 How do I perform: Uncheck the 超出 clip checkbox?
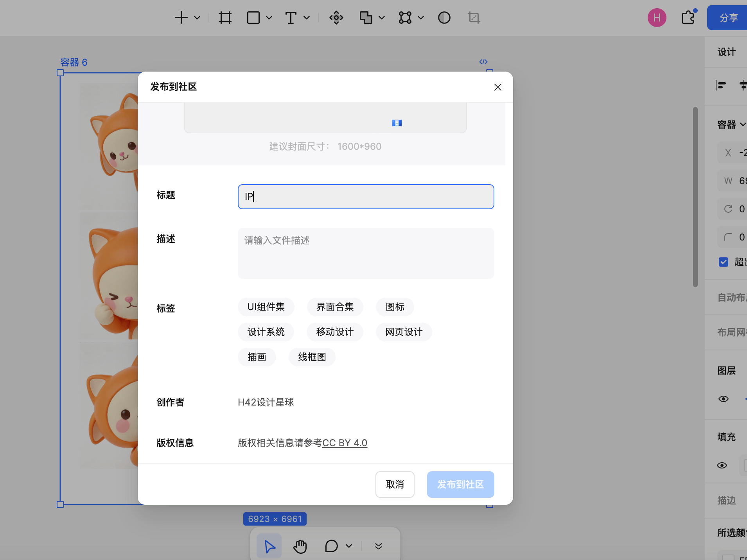click(x=723, y=262)
